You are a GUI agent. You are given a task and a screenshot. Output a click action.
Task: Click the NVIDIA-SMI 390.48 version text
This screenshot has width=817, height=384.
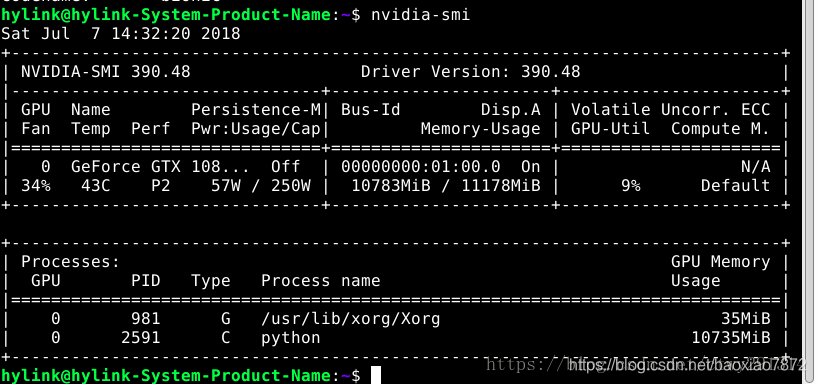pos(106,72)
